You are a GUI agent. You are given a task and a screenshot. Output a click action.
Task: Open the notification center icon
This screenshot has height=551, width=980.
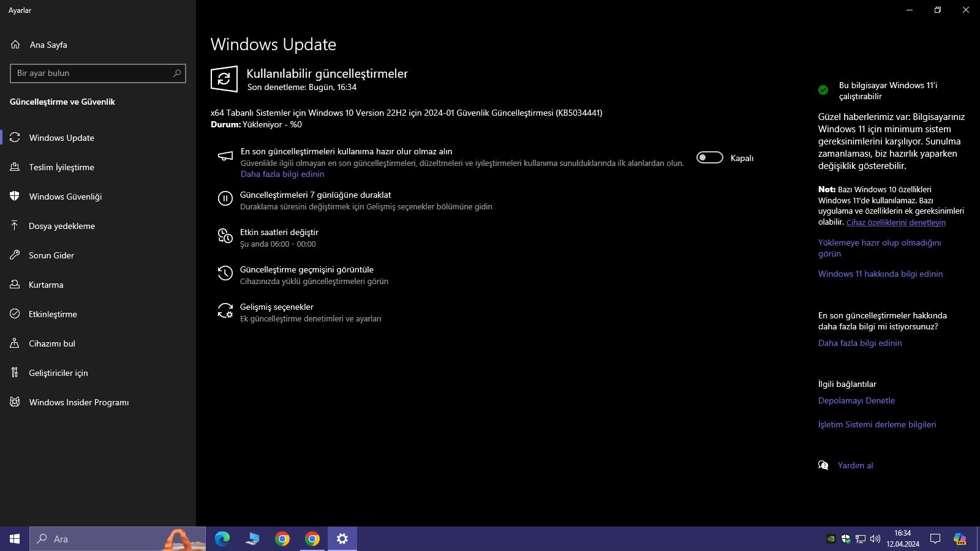935,539
